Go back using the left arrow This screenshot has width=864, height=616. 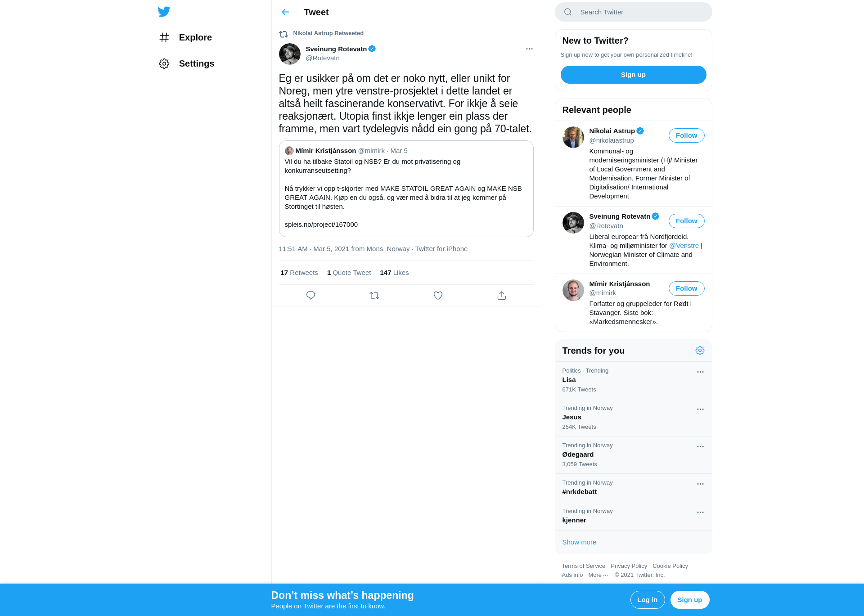[285, 12]
